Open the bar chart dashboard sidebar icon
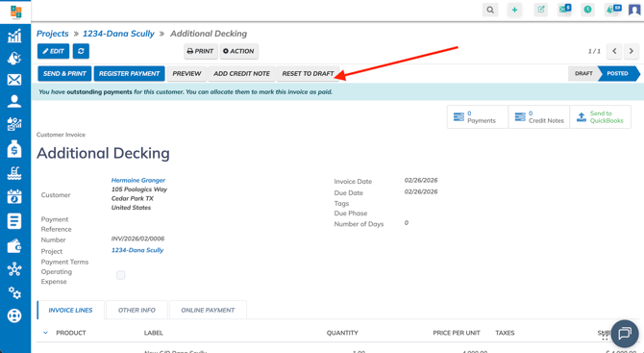This screenshot has height=353, width=644. [14, 36]
